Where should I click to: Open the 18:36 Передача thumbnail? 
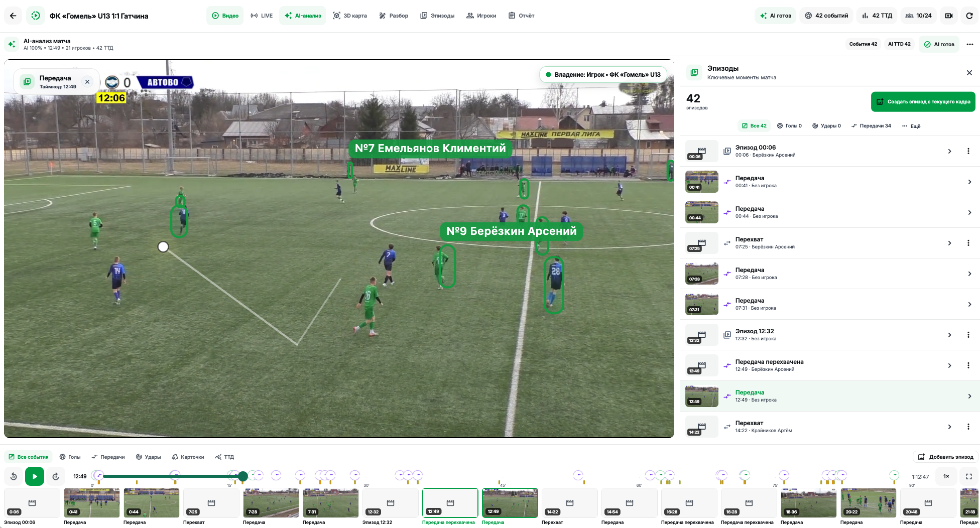coord(808,503)
